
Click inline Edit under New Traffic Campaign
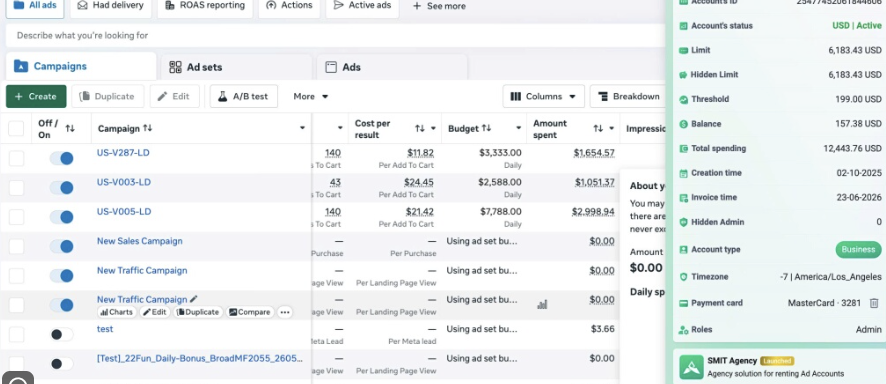(154, 312)
